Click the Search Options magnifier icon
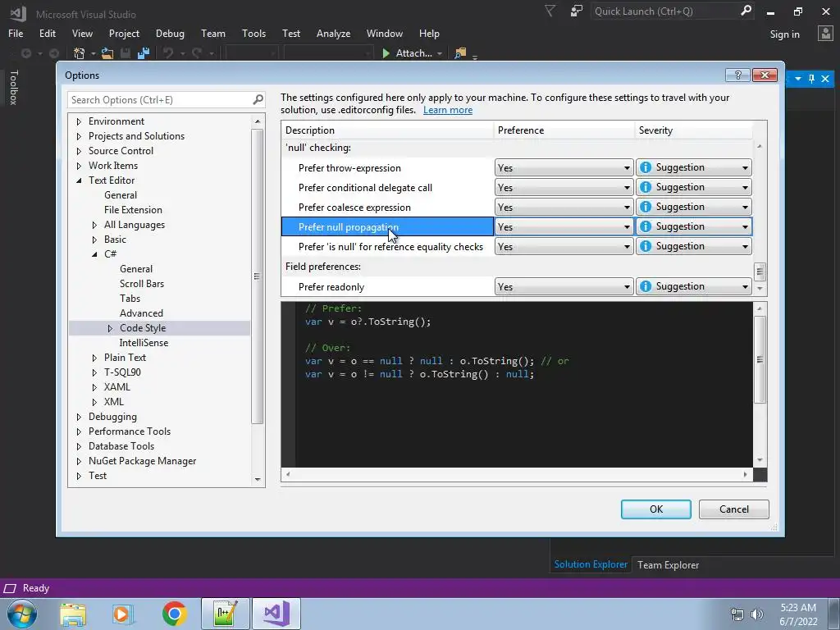 click(258, 99)
